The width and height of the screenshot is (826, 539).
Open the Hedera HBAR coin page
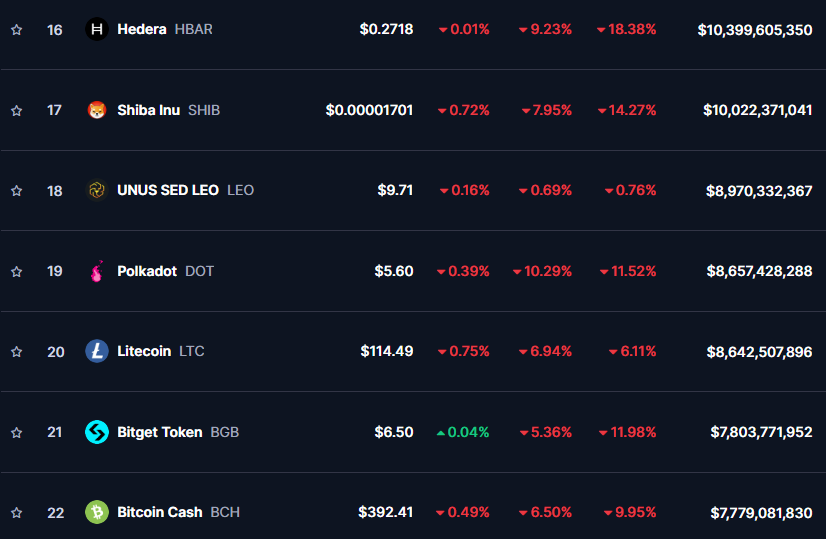(142, 30)
